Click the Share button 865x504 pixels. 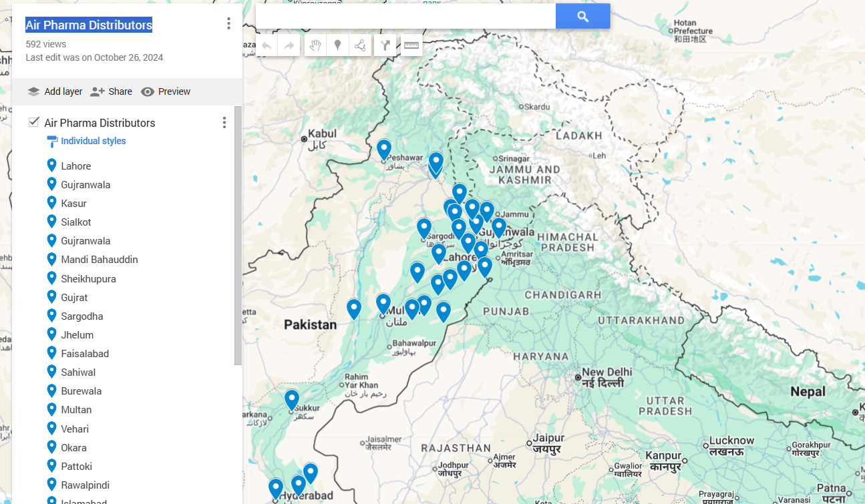pos(111,91)
